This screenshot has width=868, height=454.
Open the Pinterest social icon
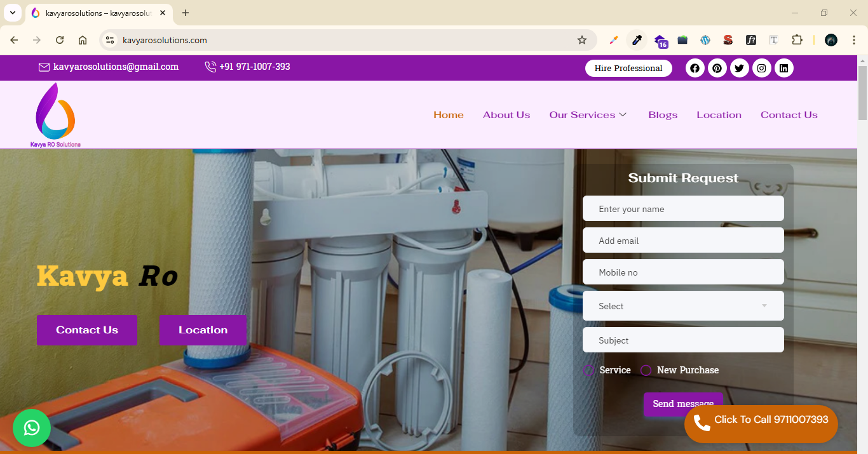pyautogui.click(x=717, y=68)
